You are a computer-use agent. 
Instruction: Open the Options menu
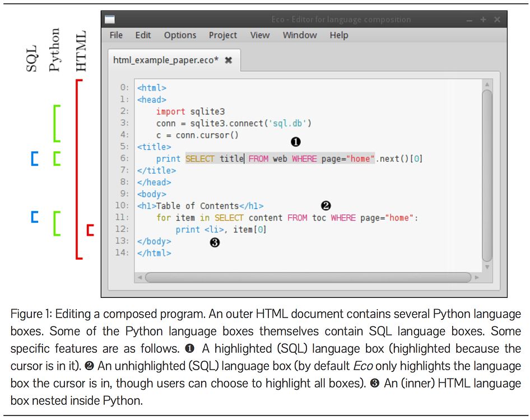pyautogui.click(x=180, y=35)
